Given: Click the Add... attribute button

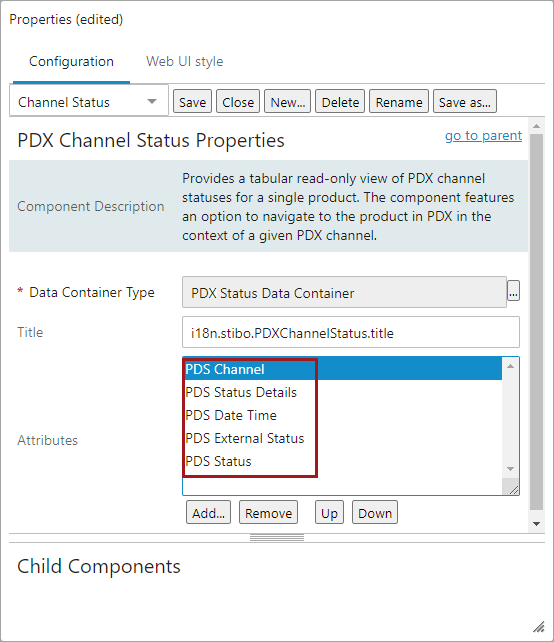Looking at the screenshot, I should (x=208, y=513).
